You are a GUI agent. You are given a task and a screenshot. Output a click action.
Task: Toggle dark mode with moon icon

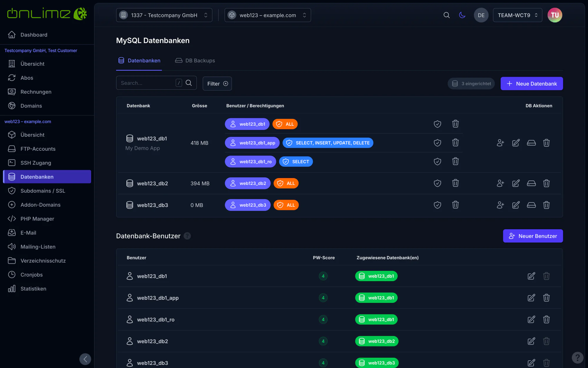462,15
